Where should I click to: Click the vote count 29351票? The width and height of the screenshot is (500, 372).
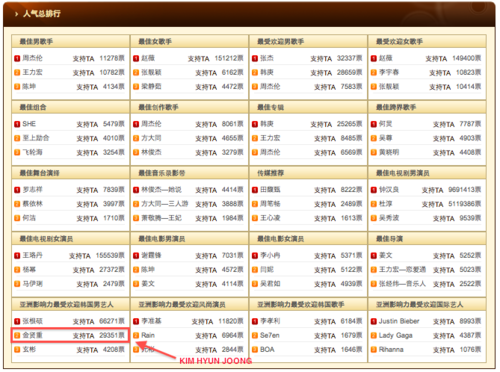pyautogui.click(x=112, y=335)
